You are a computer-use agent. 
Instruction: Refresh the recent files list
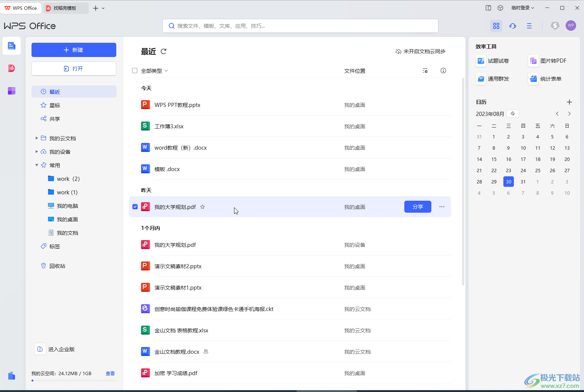click(164, 51)
